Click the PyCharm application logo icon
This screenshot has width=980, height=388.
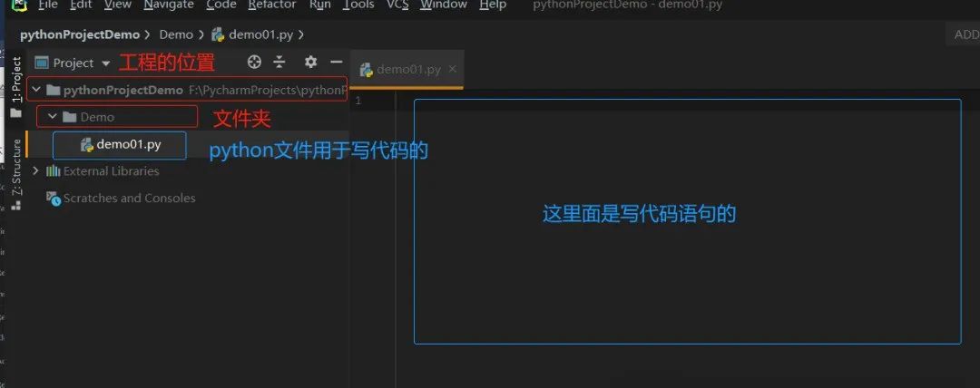click(20, 5)
